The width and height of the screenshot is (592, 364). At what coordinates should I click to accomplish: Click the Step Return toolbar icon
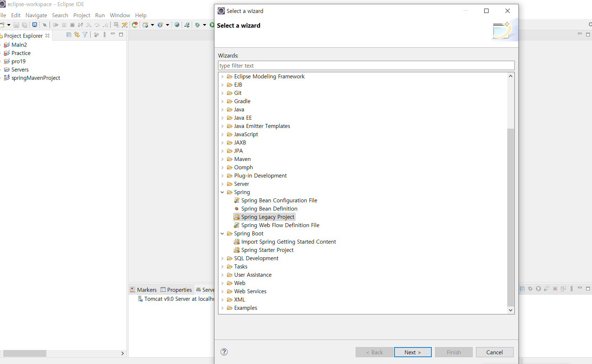pyautogui.click(x=105, y=25)
